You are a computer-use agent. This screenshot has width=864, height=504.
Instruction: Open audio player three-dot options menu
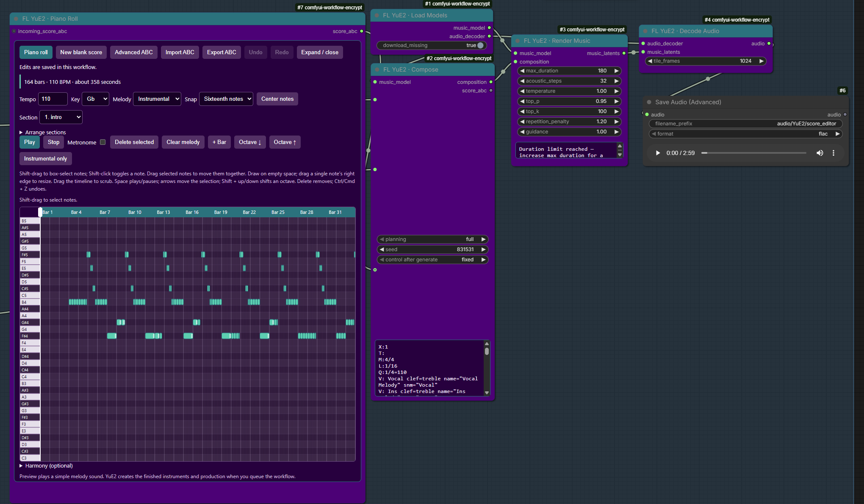click(834, 153)
